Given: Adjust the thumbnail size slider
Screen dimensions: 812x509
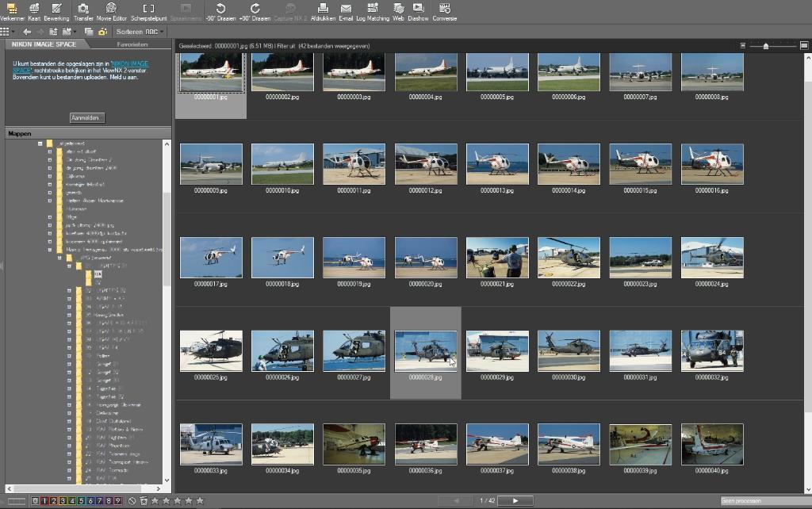Looking at the screenshot, I should pyautogui.click(x=765, y=46).
